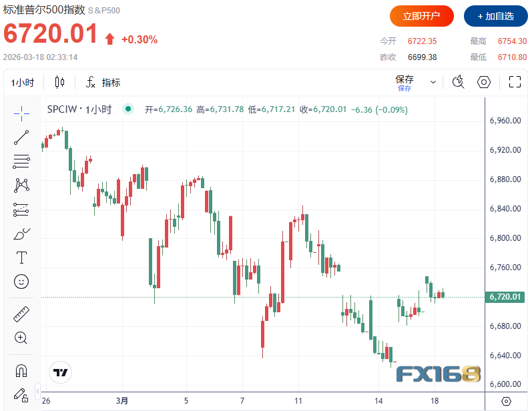Toggle magnet mode for drawings

pos(21,370)
